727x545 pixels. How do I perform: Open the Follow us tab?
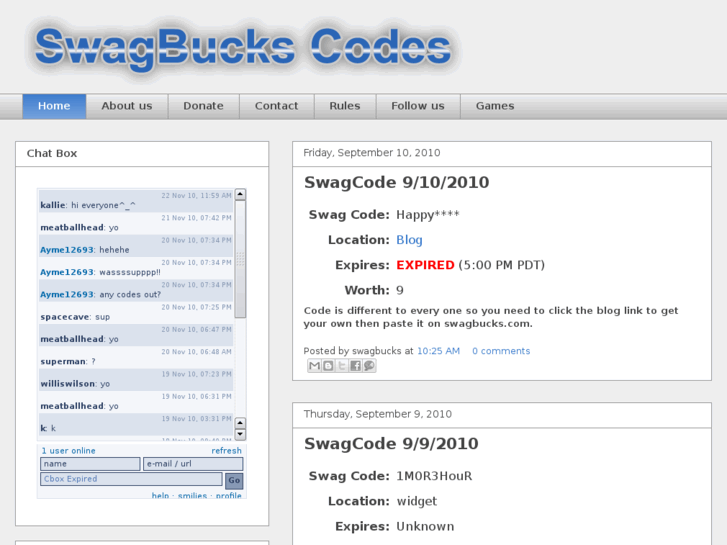click(418, 106)
